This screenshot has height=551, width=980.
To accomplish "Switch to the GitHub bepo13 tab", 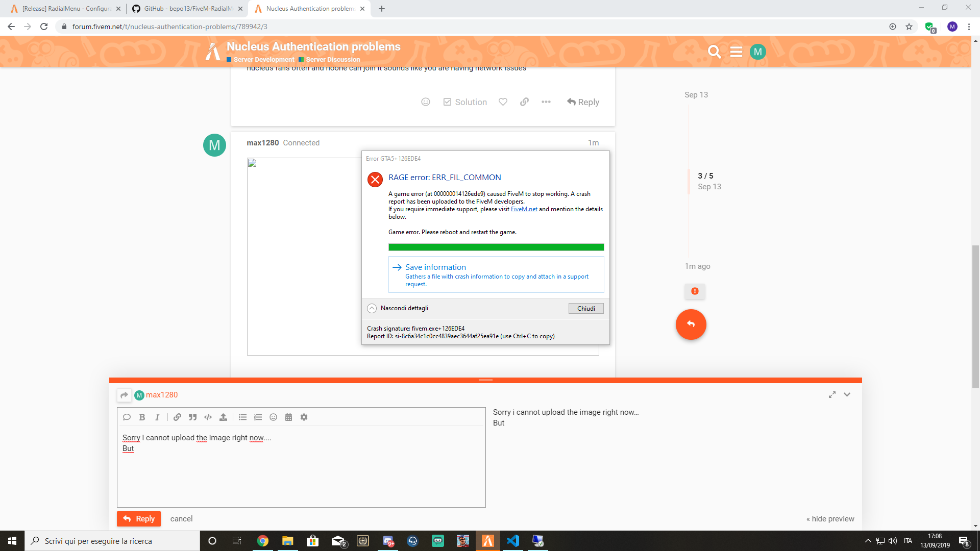I will click(x=187, y=9).
